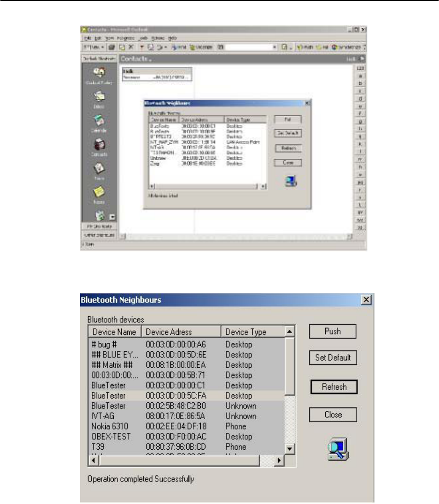Open the Actions menu in Outlook
This screenshot has width=439, height=504.
[x=158, y=38]
